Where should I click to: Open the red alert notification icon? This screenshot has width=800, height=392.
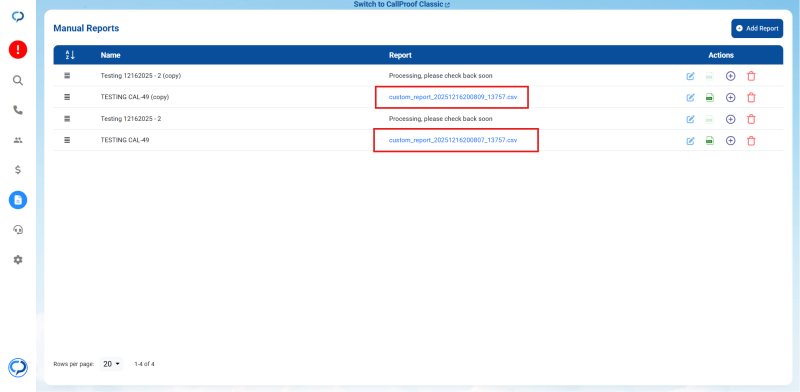[x=18, y=50]
